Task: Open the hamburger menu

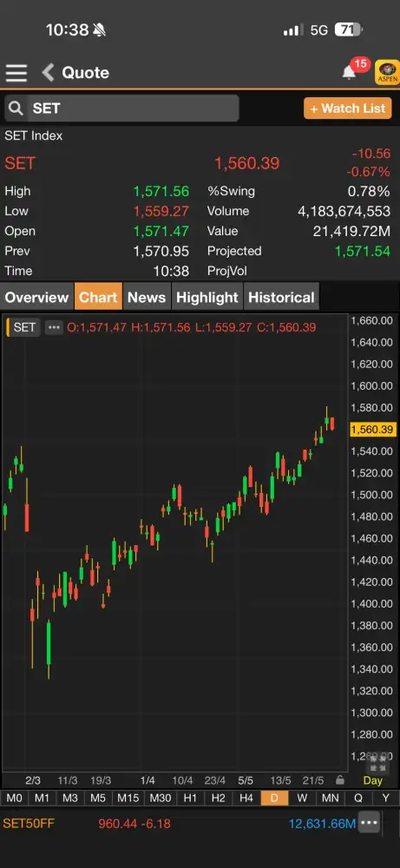Action: point(16,73)
